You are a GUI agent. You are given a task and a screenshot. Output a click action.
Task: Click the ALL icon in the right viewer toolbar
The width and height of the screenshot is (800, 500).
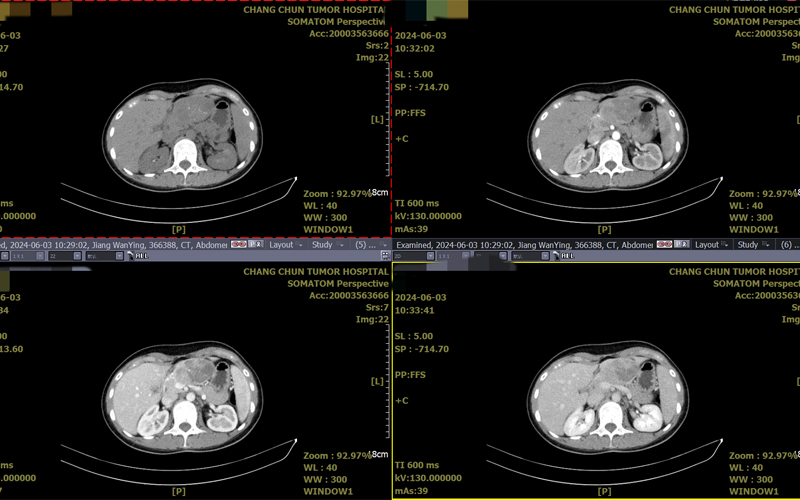[x=567, y=256]
